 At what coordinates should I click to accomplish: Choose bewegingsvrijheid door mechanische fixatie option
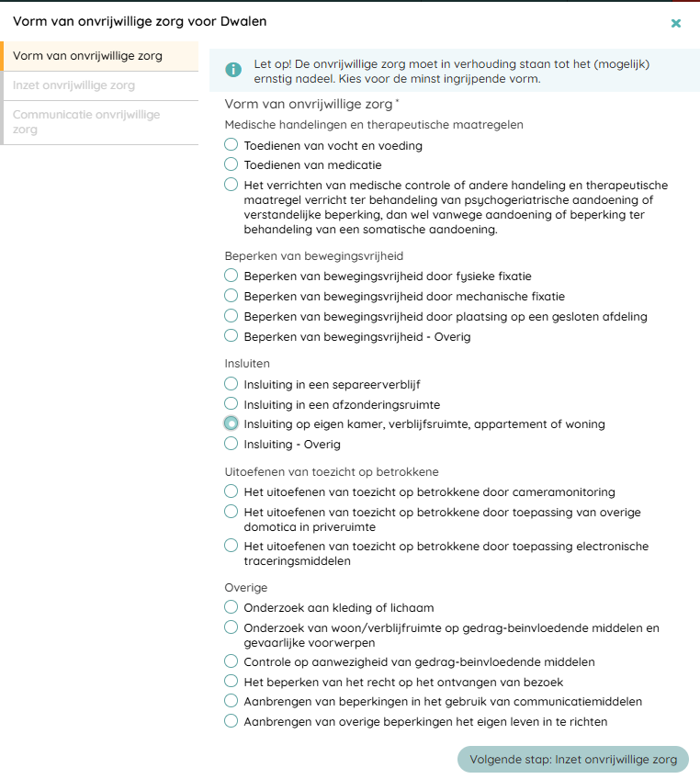[x=231, y=296]
